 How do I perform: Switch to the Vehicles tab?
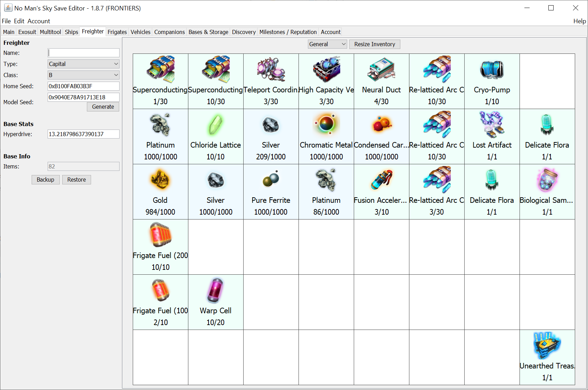tap(140, 32)
